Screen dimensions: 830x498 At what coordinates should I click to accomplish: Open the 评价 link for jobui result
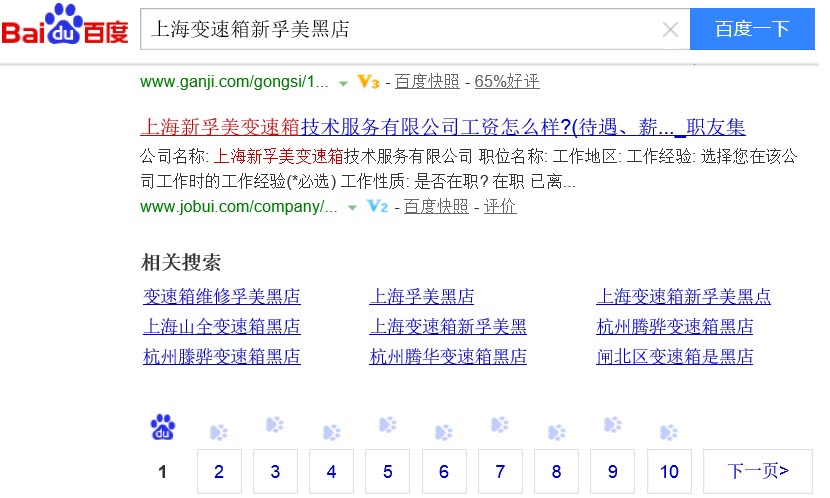(500, 206)
